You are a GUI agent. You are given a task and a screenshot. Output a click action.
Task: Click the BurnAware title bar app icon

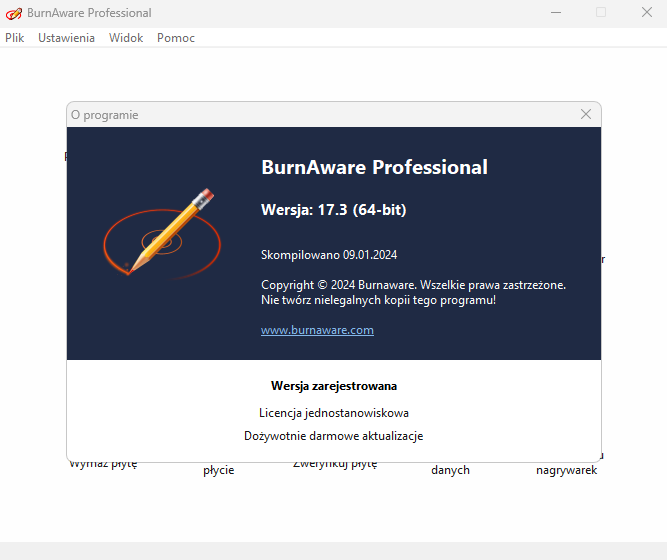(13, 13)
